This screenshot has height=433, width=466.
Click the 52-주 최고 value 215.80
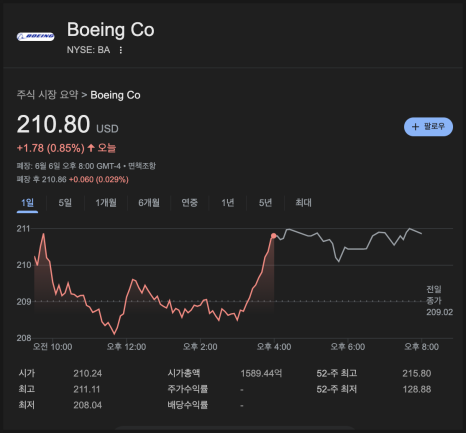tap(417, 373)
